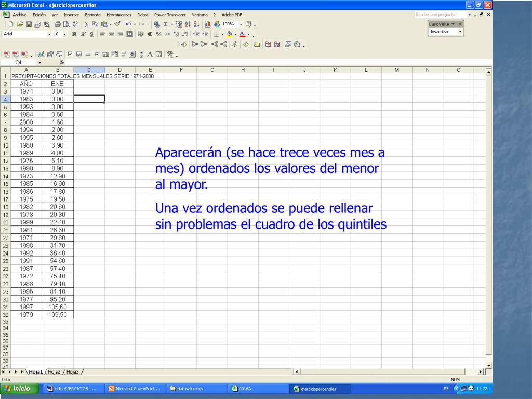Image resolution: width=532 pixels, height=399 pixels.
Task: Run the spelling check icon
Action: 75,24
